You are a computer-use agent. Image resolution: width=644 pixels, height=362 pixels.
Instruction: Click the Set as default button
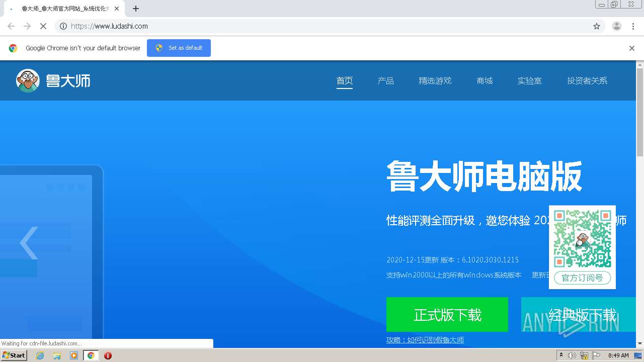coord(179,48)
